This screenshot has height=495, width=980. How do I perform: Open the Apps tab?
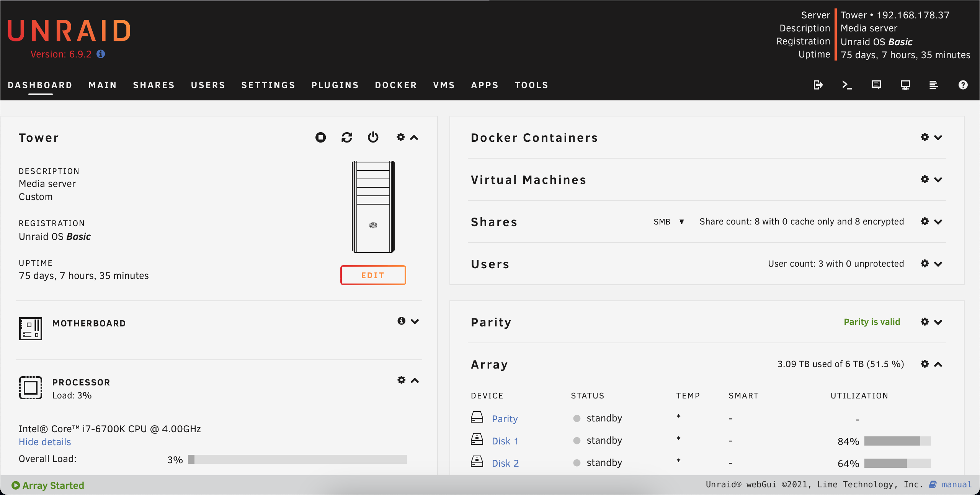(x=485, y=85)
